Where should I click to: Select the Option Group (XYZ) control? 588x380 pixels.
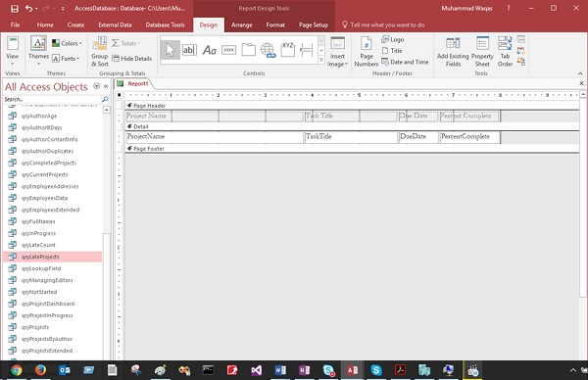287,50
